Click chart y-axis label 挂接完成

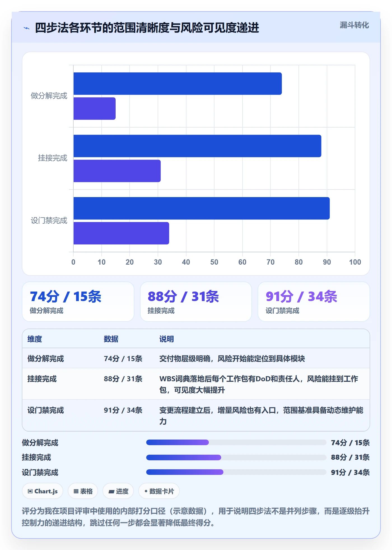coord(53,158)
